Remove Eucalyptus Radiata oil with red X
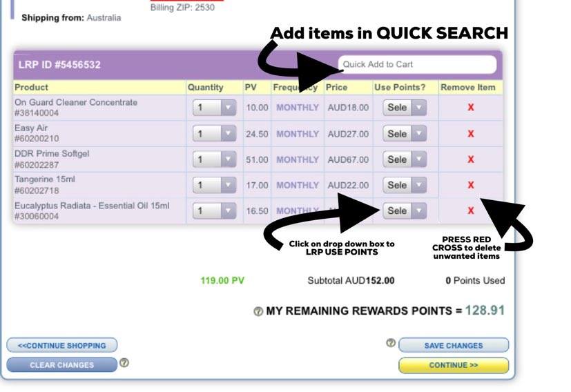The image size is (571, 392). click(x=470, y=210)
